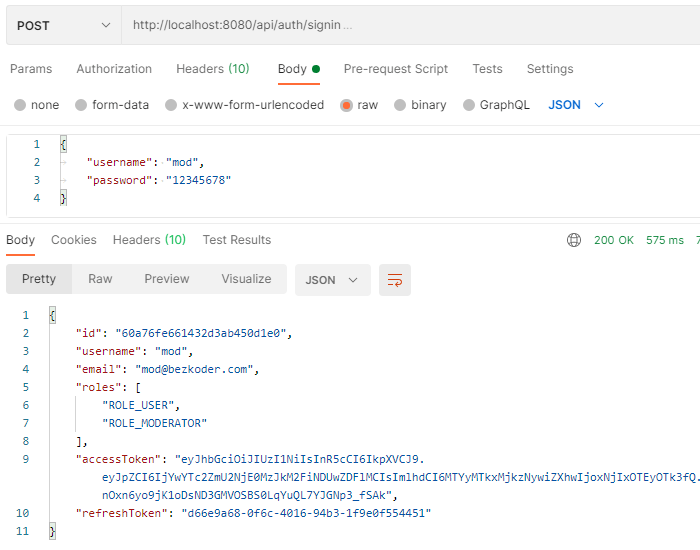700x550 pixels.
Task: Select the none body type
Action: click(37, 105)
